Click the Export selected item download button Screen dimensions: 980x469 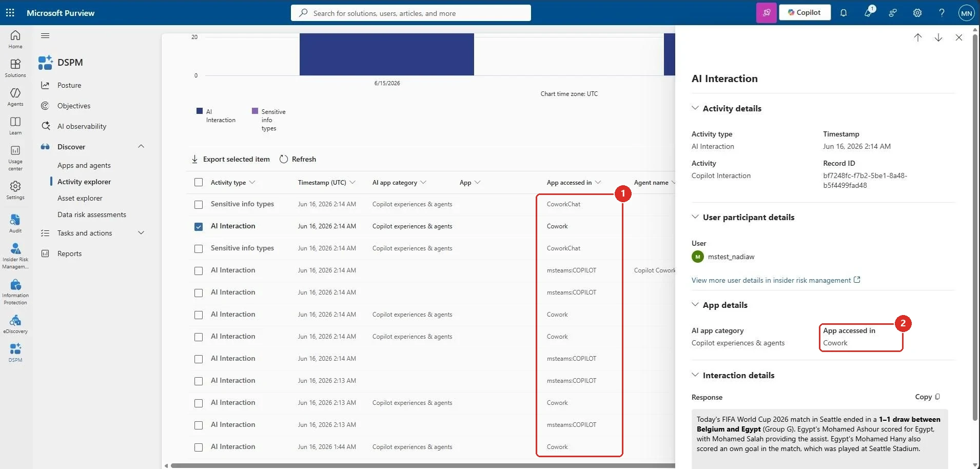(x=230, y=159)
